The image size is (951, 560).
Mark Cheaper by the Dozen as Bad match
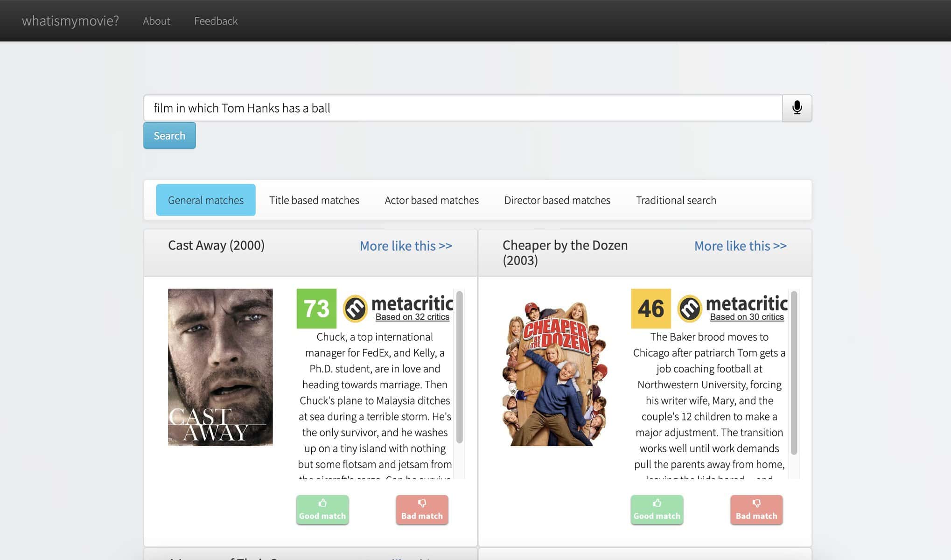[756, 510]
